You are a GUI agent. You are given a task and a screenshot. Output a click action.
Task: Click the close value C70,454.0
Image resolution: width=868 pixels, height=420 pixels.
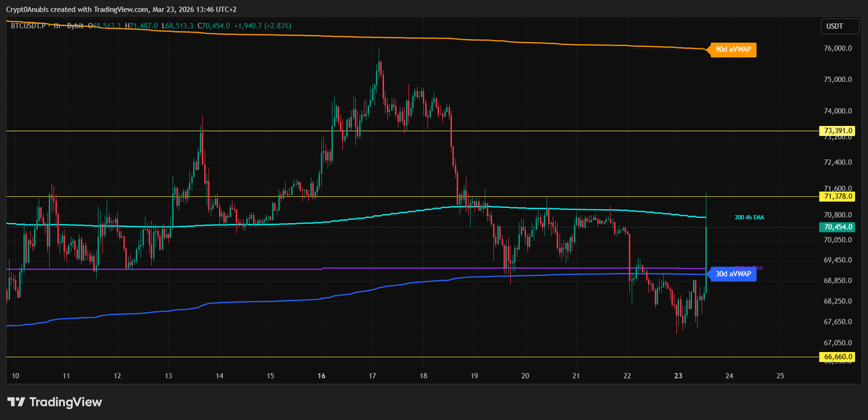[213, 26]
